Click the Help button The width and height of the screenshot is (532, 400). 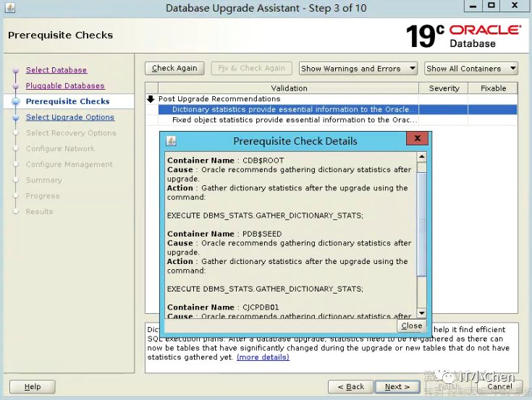click(33, 387)
